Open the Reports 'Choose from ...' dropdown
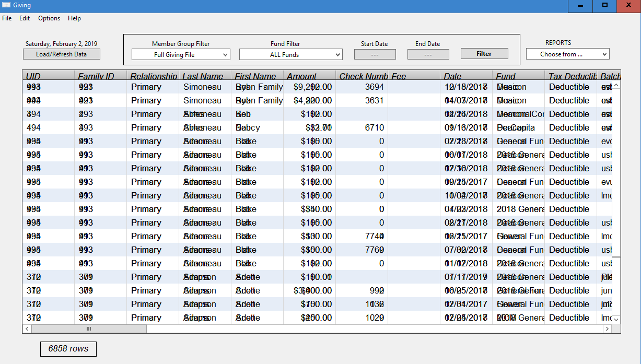This screenshot has width=641, height=364. [x=567, y=54]
